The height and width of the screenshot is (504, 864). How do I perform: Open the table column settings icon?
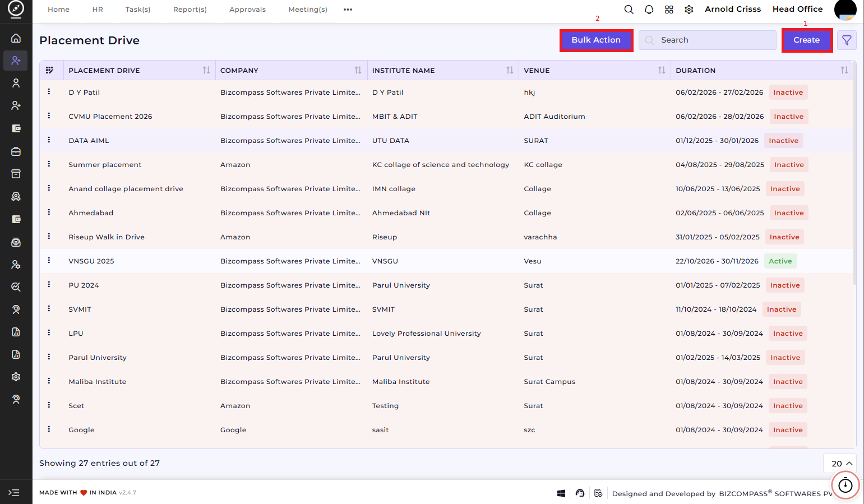(49, 70)
